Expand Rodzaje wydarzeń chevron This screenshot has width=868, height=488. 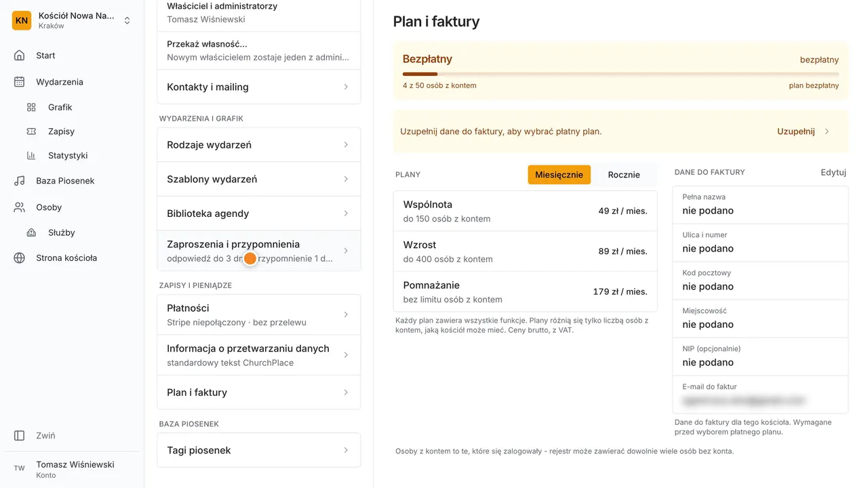346,145
